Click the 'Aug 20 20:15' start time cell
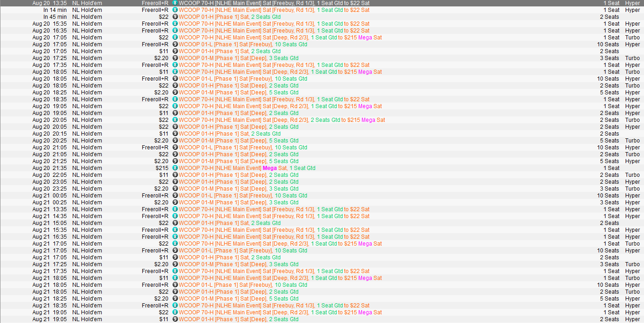 pos(49,133)
